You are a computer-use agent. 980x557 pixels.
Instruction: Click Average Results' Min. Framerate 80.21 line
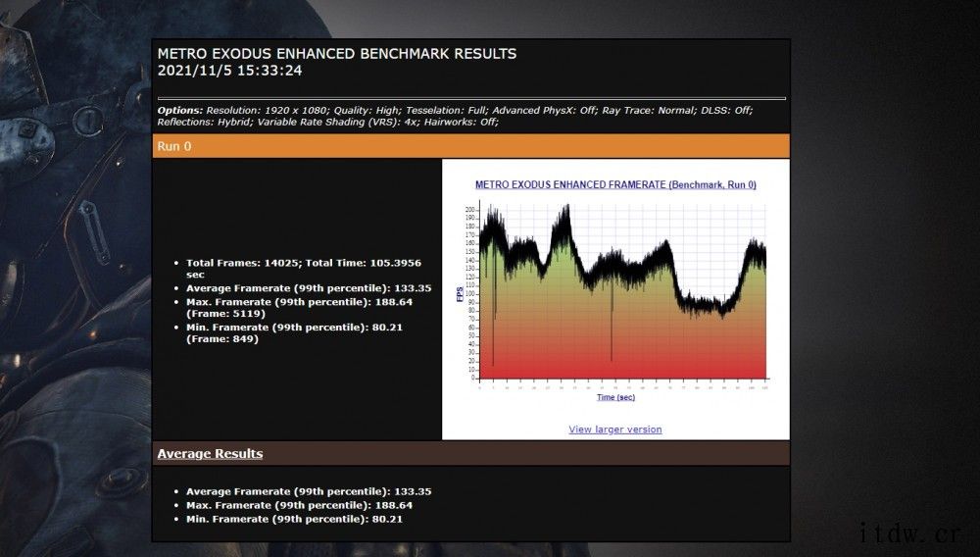294,520
